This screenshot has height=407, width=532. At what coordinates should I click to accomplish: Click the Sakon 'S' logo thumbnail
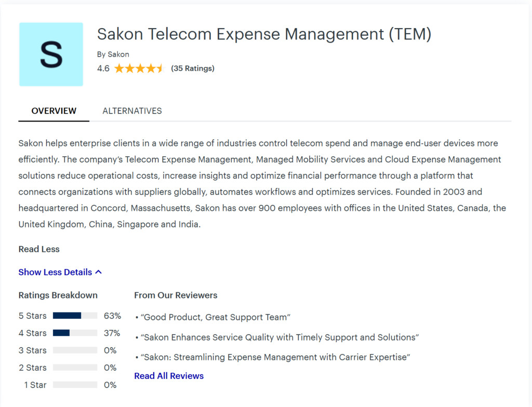click(x=51, y=54)
